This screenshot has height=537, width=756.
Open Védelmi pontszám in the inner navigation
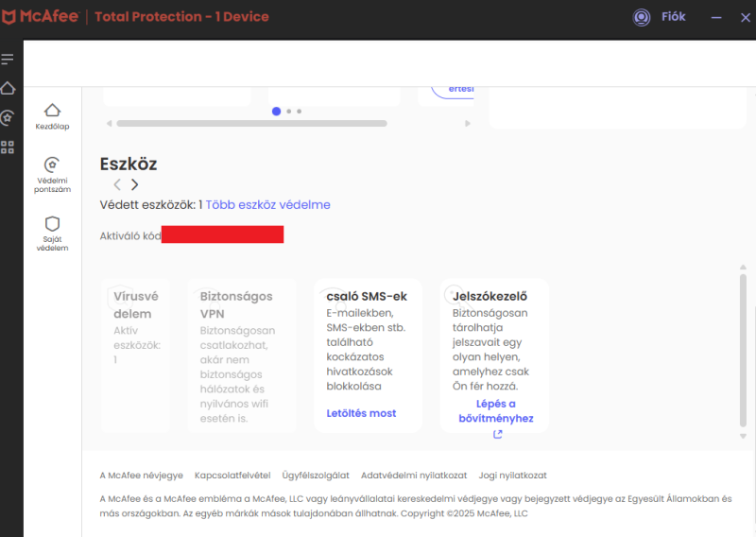52,175
